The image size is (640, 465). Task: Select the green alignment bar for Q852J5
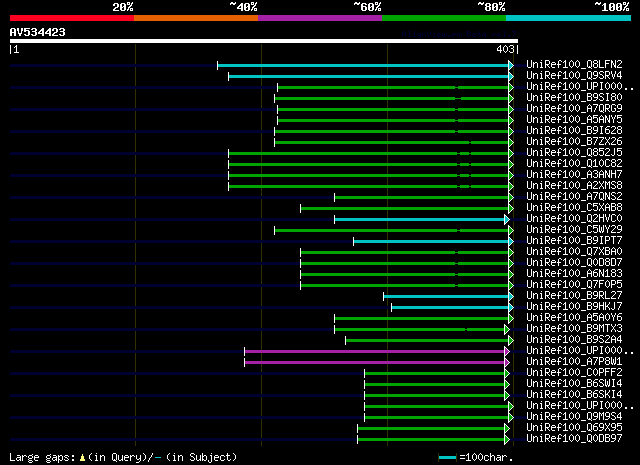(369, 154)
